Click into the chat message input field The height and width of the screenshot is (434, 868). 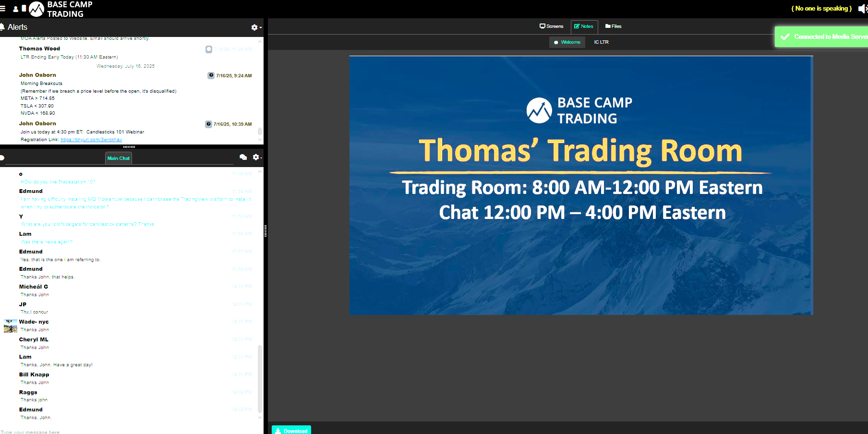coord(130,431)
